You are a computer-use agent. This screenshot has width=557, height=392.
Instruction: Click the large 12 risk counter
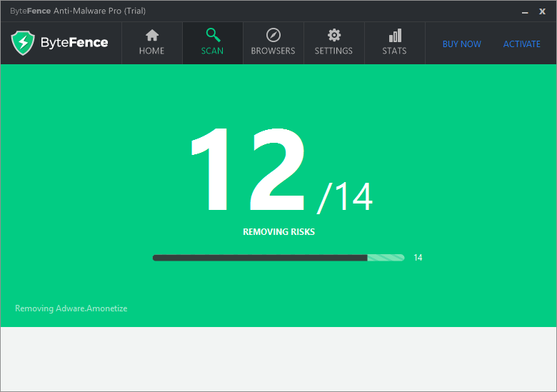(248, 169)
